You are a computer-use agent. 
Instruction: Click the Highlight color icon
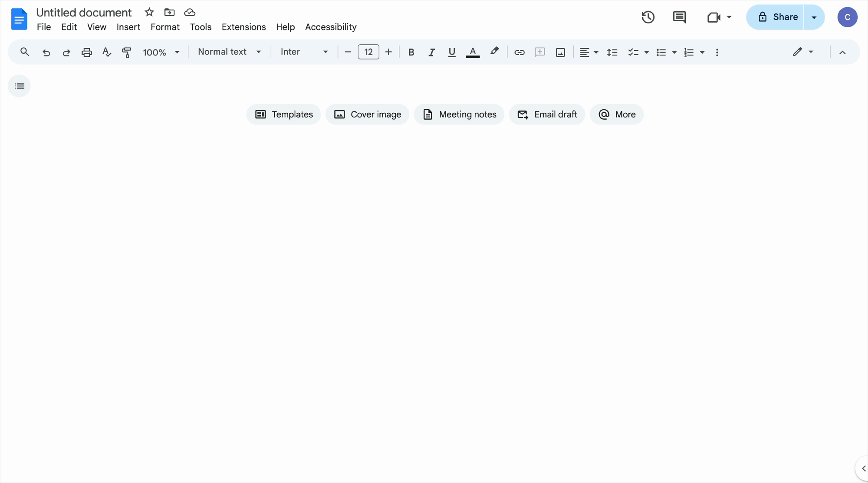[493, 52]
